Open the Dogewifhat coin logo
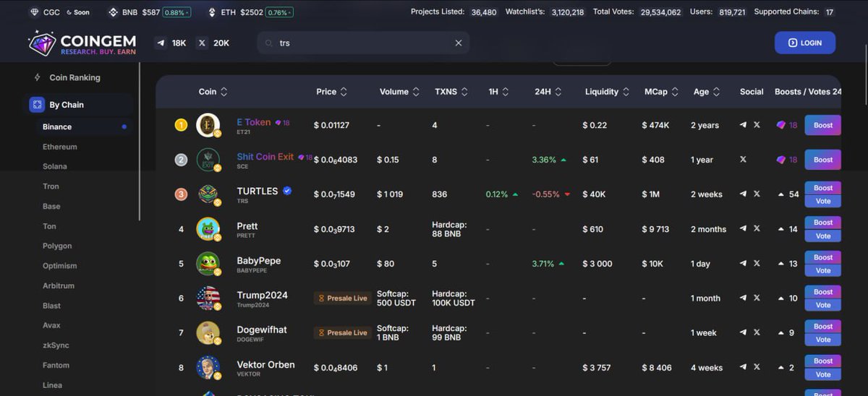 tap(208, 333)
